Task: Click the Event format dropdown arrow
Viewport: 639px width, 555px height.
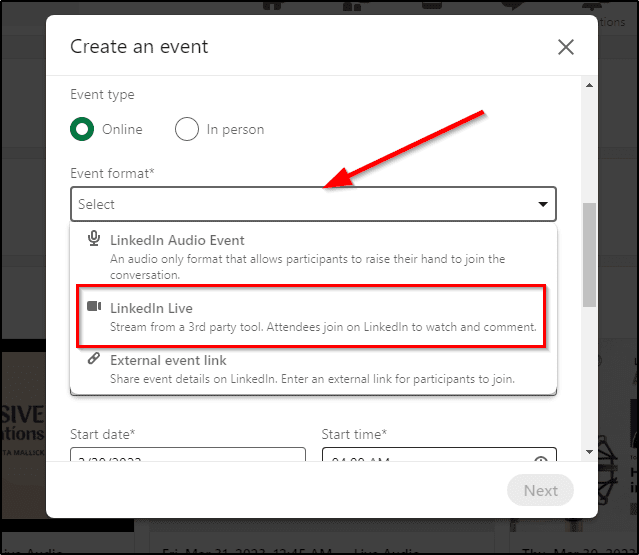Action: pos(543,204)
